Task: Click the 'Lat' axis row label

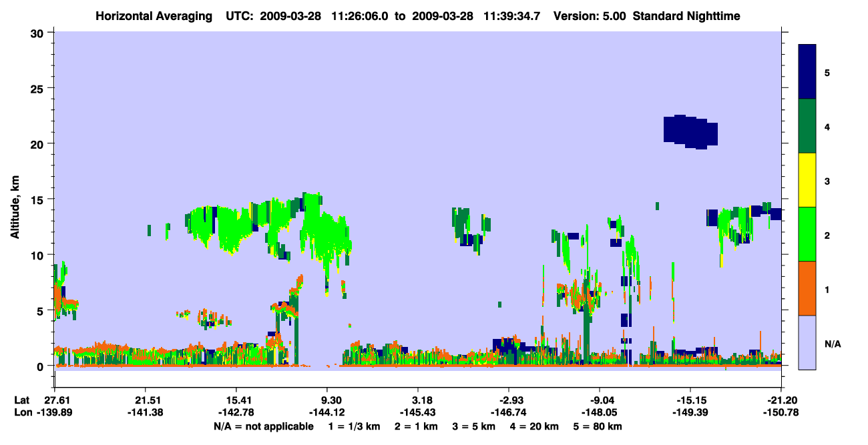Action: point(22,400)
